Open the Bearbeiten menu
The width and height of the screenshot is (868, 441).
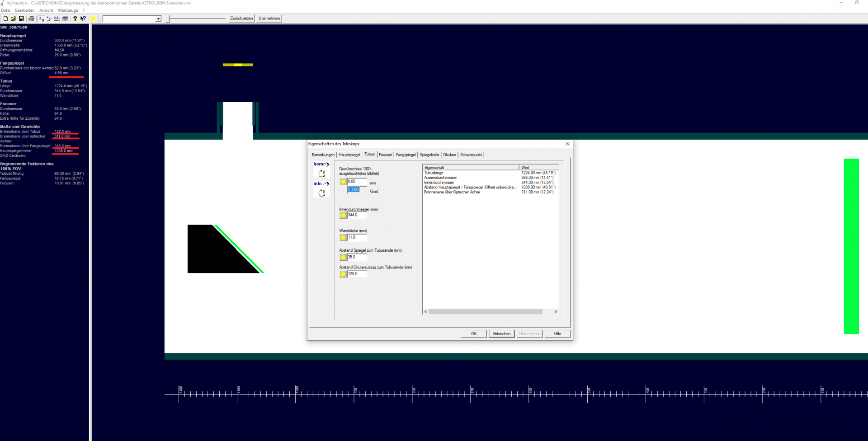pyautogui.click(x=25, y=10)
